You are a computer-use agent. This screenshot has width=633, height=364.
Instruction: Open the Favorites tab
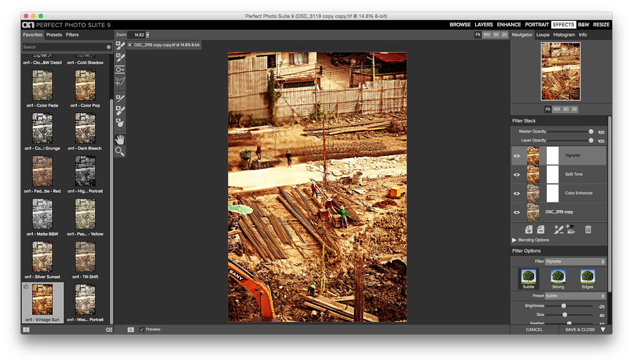(x=33, y=35)
